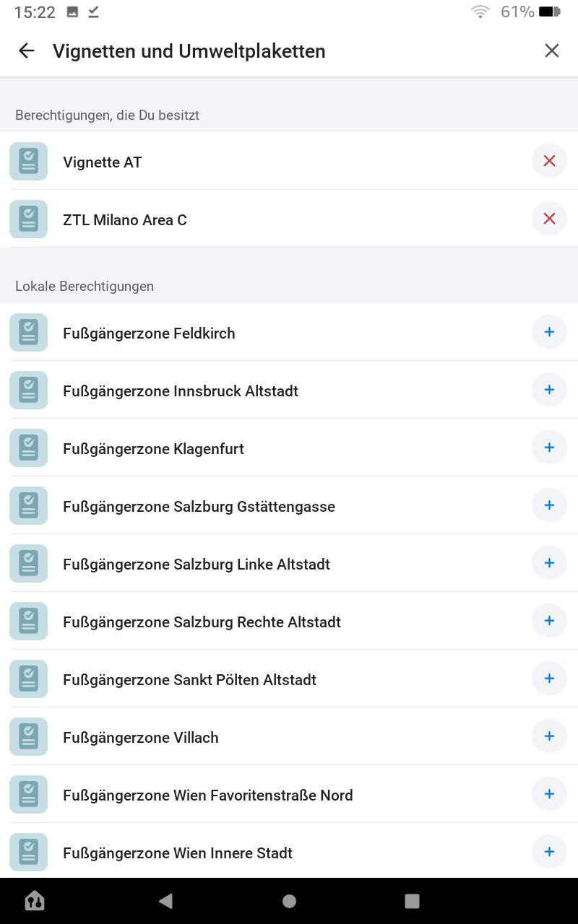
Task: Add Fußgängerzone Wien Innere Stadt permit
Action: click(x=549, y=851)
